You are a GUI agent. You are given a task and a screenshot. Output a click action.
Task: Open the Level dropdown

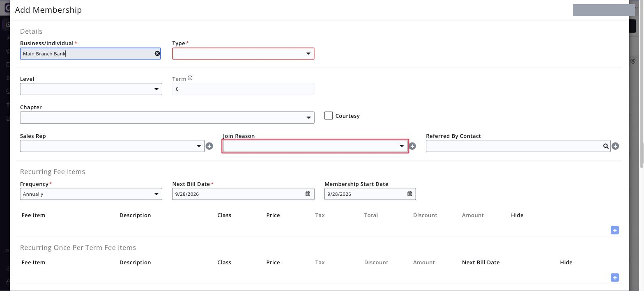tap(91, 89)
